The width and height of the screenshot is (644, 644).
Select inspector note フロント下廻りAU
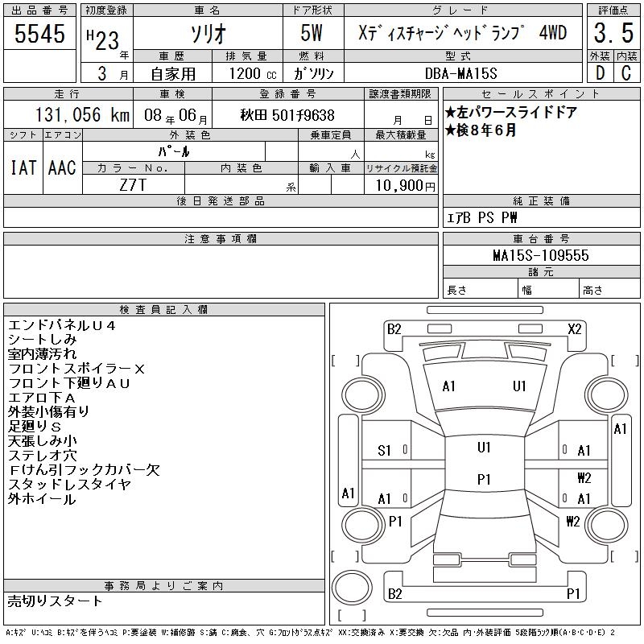[x=69, y=383]
